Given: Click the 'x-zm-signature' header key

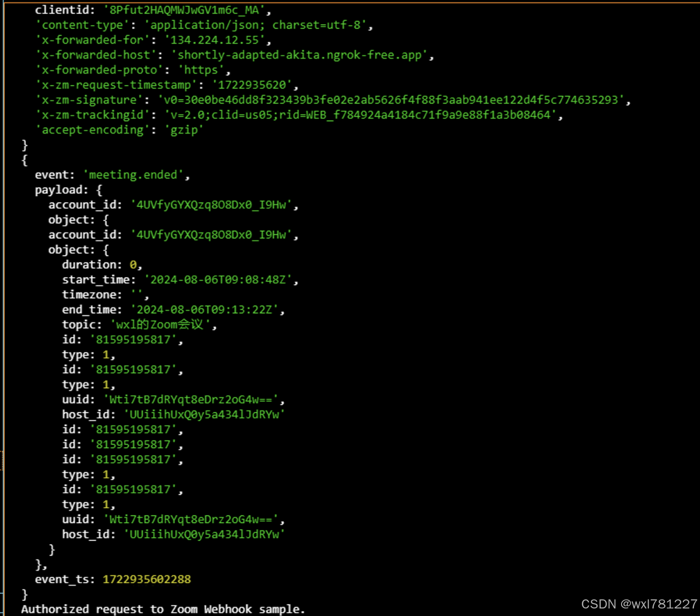Looking at the screenshot, I should click(89, 100).
